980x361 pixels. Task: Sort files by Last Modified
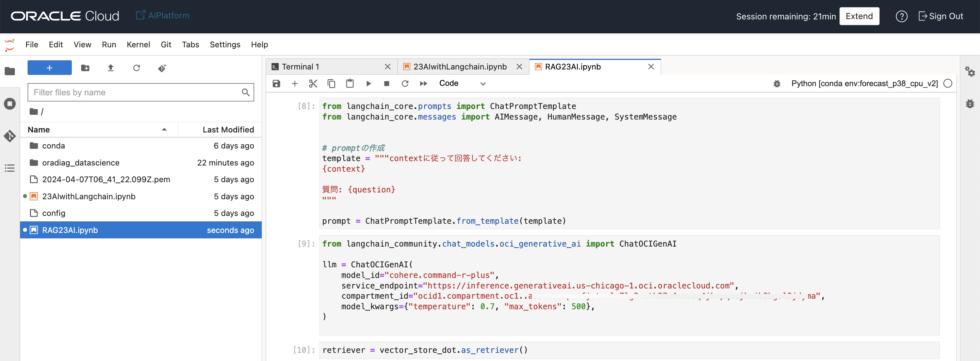pos(220,129)
